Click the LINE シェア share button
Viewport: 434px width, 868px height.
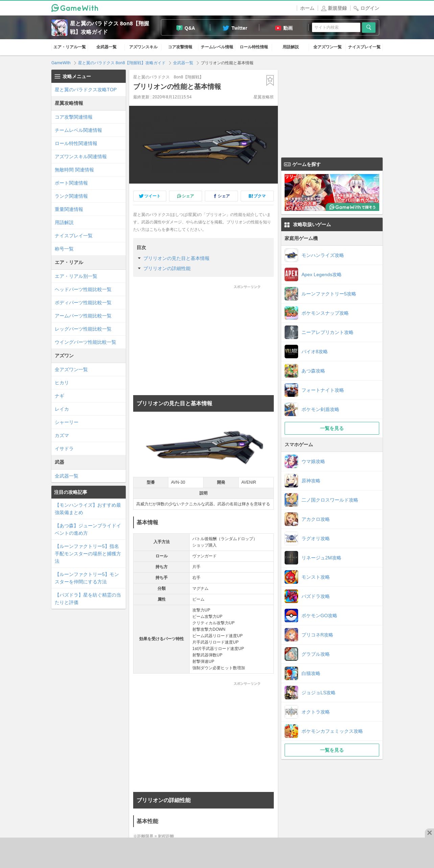pyautogui.click(x=186, y=196)
